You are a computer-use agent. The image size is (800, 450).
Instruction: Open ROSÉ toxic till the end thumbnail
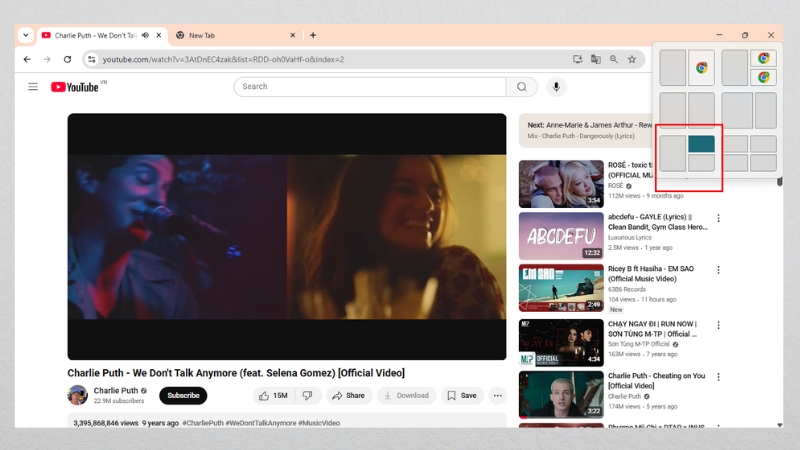coord(561,184)
